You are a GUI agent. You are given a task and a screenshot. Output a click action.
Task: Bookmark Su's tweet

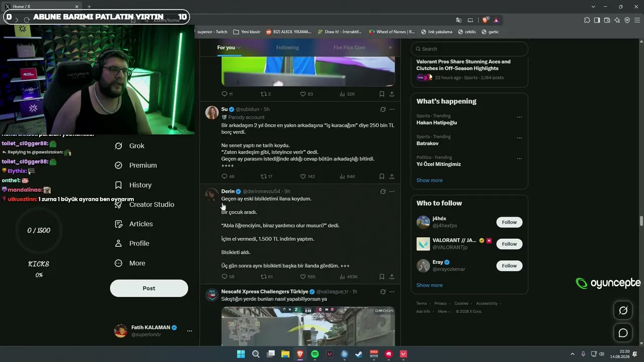coord(382,176)
